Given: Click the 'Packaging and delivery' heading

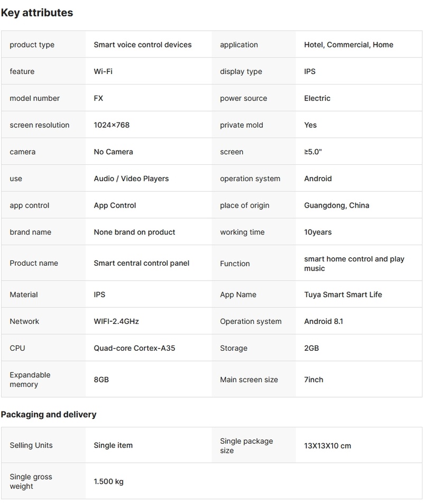Looking at the screenshot, I should [x=49, y=415].
